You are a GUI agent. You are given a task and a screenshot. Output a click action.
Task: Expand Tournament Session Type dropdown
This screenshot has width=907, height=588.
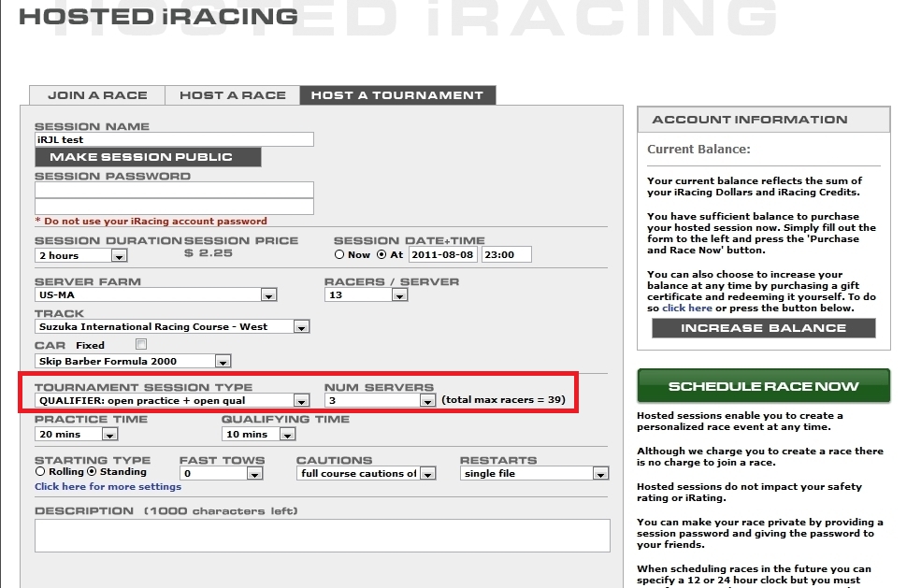pyautogui.click(x=172, y=400)
